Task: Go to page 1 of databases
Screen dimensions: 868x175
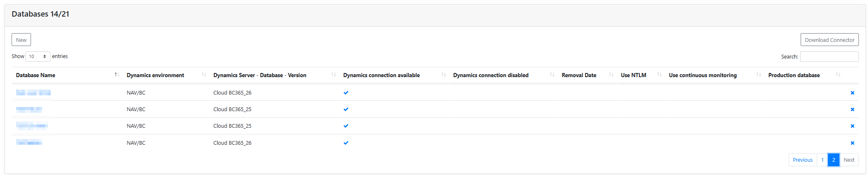Action: [822, 160]
